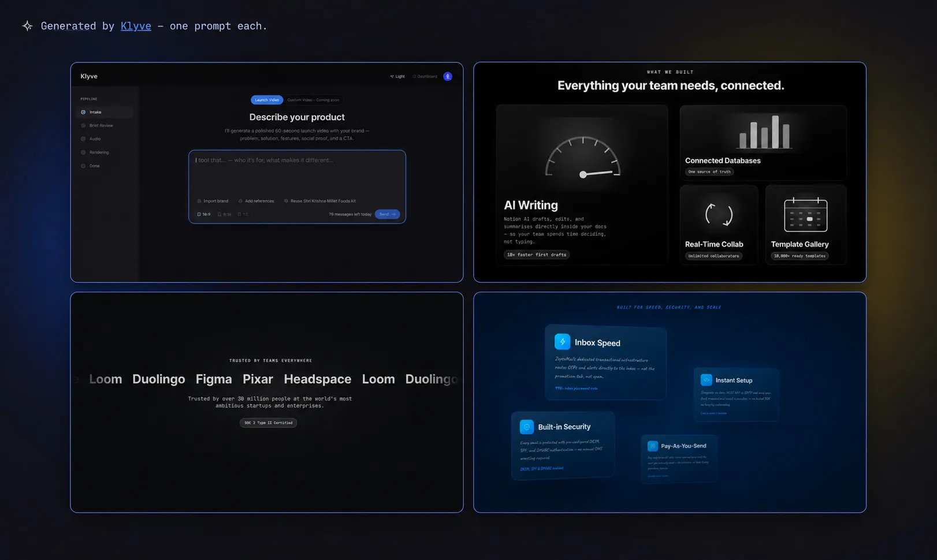
Task: Switch to Custom Video – Coming soon tab
Action: 313,100
